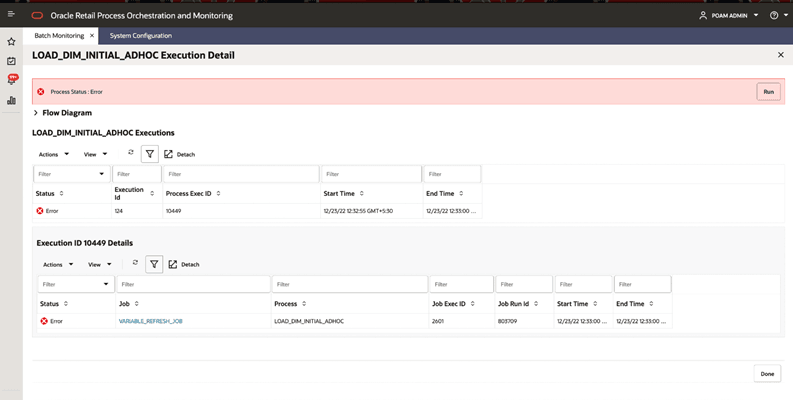793x400 pixels.
Task: Open Favorites star in sidebar
Action: coord(11,41)
